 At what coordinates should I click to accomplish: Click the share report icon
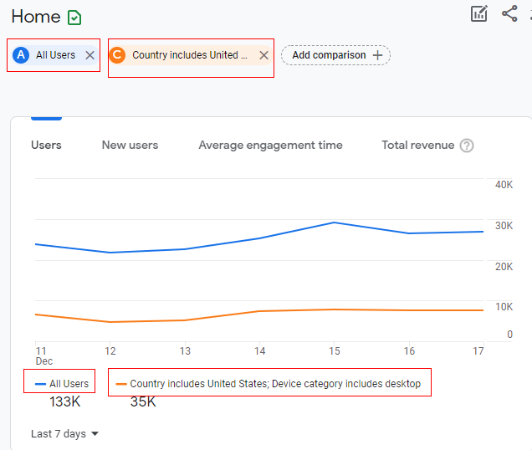[510, 14]
